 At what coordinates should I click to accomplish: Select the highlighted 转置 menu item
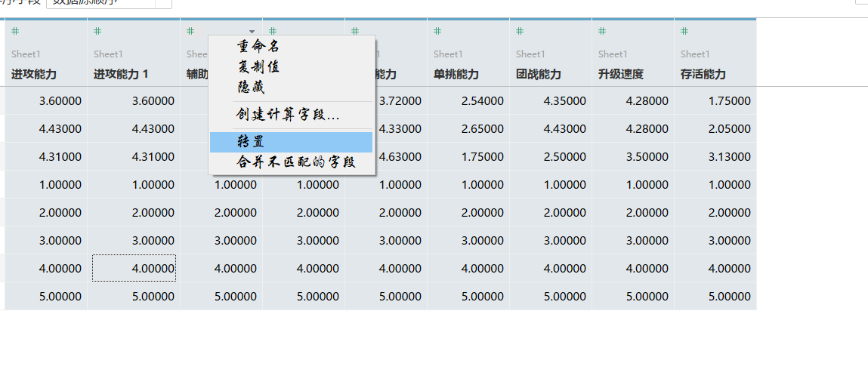291,142
